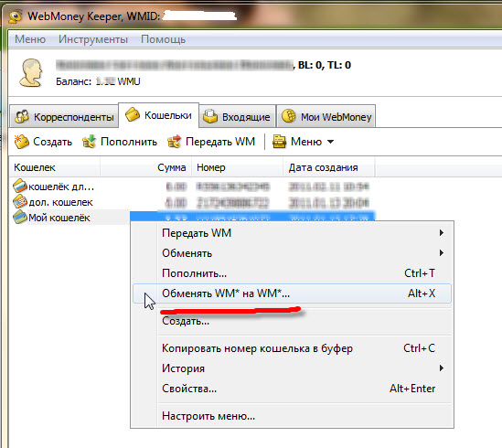The image size is (502, 448).
Task: Click the WebMoney Keeper title bar icon
Action: point(16,16)
